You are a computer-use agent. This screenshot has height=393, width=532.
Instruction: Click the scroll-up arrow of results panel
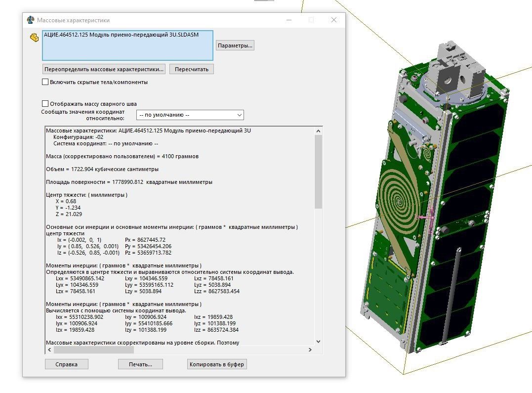318,131
